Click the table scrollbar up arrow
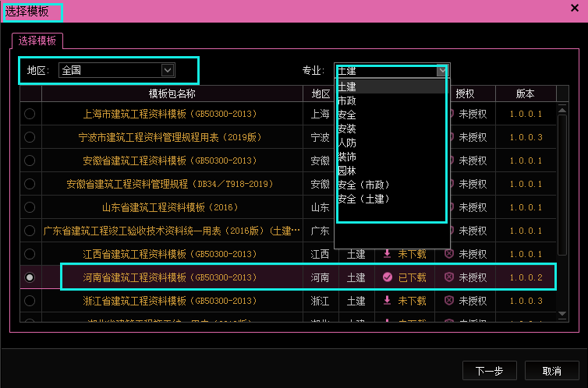This screenshot has height=388, width=588. click(x=561, y=110)
